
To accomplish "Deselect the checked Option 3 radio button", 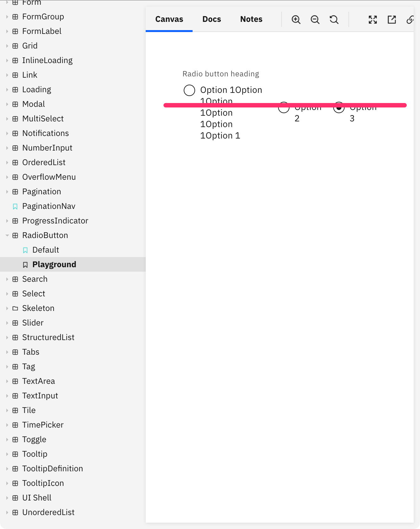I will click(x=339, y=108).
